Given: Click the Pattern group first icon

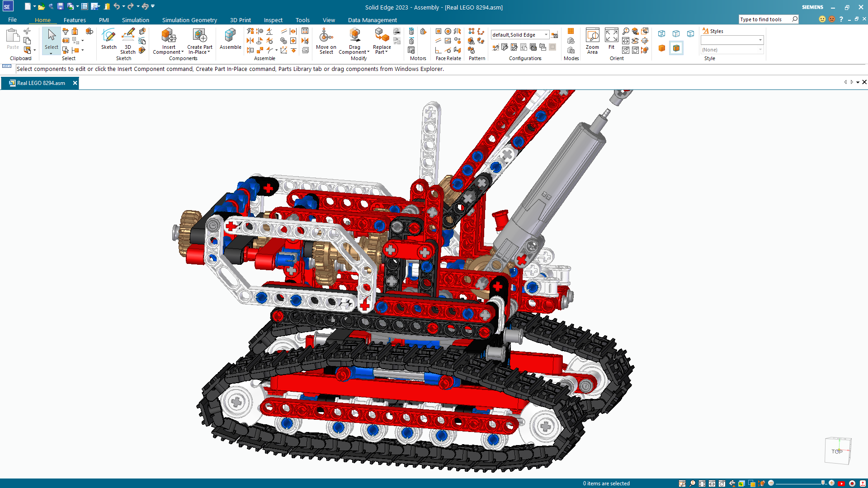Looking at the screenshot, I should [472, 31].
